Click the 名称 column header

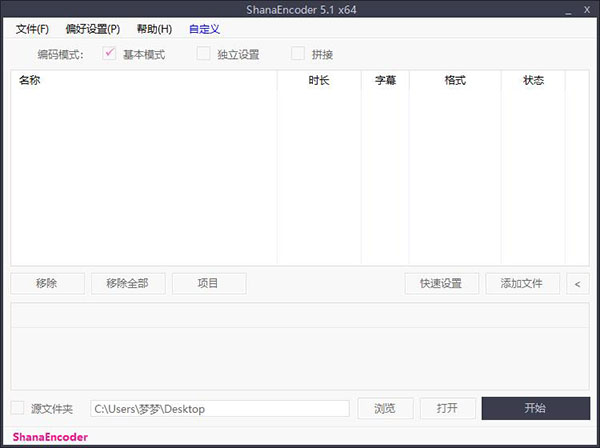point(144,80)
